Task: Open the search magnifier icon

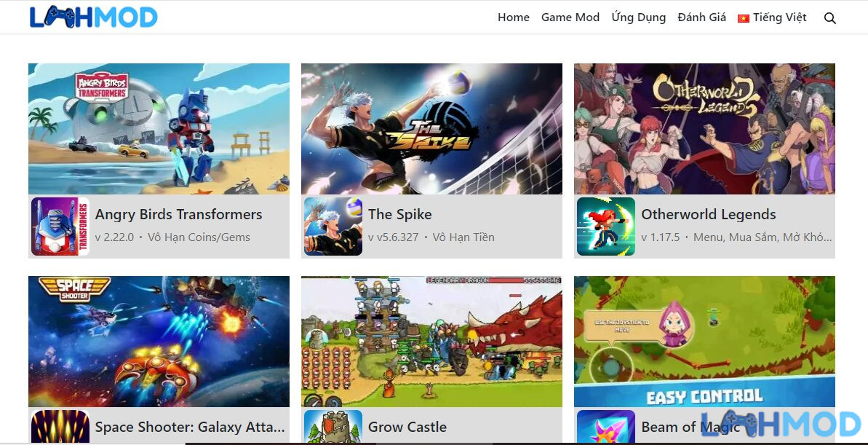Action: click(x=829, y=17)
